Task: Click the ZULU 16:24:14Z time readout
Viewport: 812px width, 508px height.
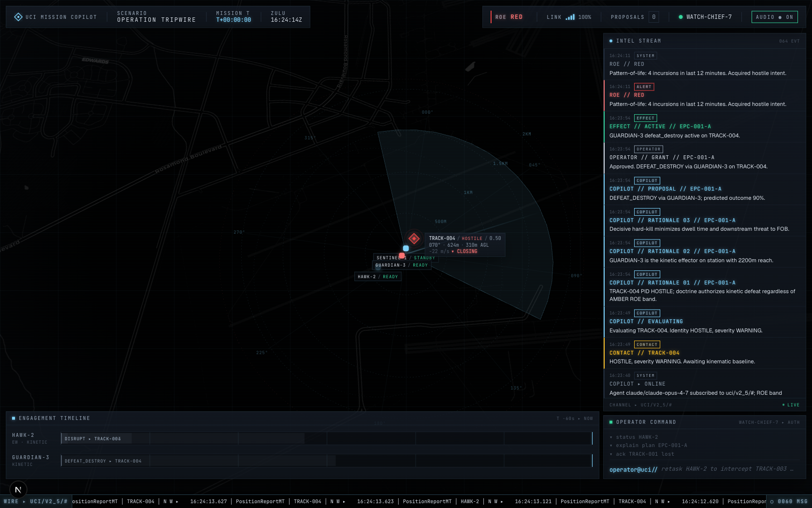Action: pos(286,16)
